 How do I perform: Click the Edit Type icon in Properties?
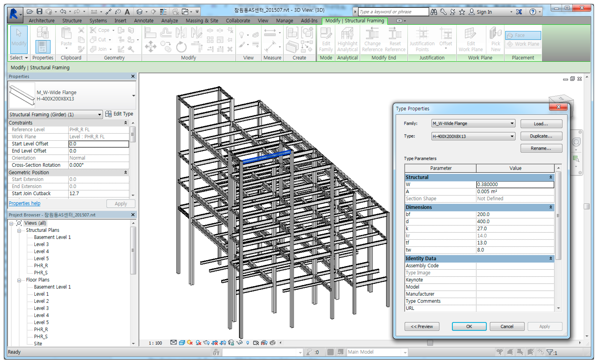click(108, 114)
